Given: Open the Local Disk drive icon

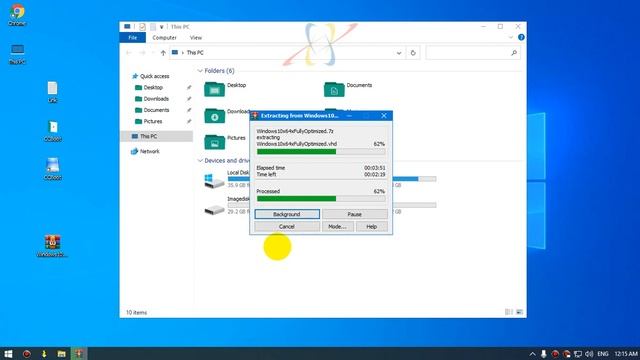Looking at the screenshot, I should click(214, 181).
